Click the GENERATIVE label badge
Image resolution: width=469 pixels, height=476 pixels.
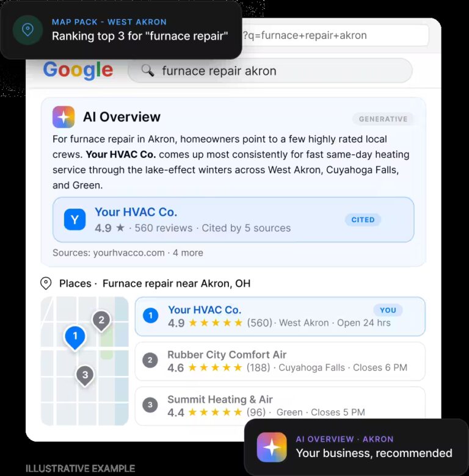[x=383, y=119]
